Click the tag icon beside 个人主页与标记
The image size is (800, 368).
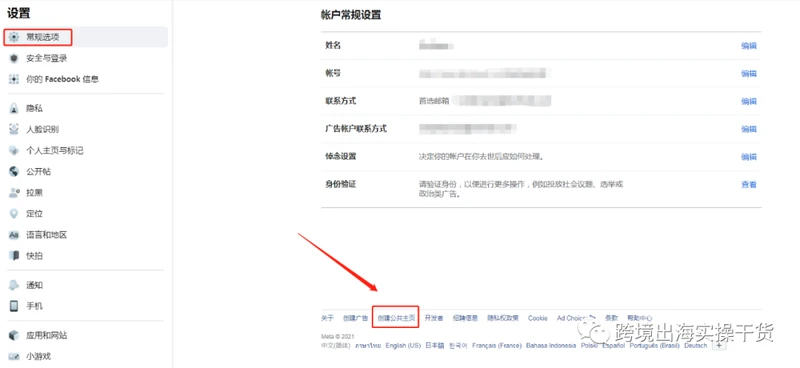point(14,151)
